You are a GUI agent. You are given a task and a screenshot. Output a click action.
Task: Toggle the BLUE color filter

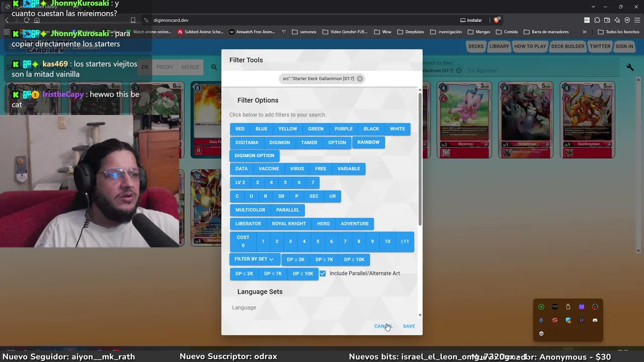point(262,129)
